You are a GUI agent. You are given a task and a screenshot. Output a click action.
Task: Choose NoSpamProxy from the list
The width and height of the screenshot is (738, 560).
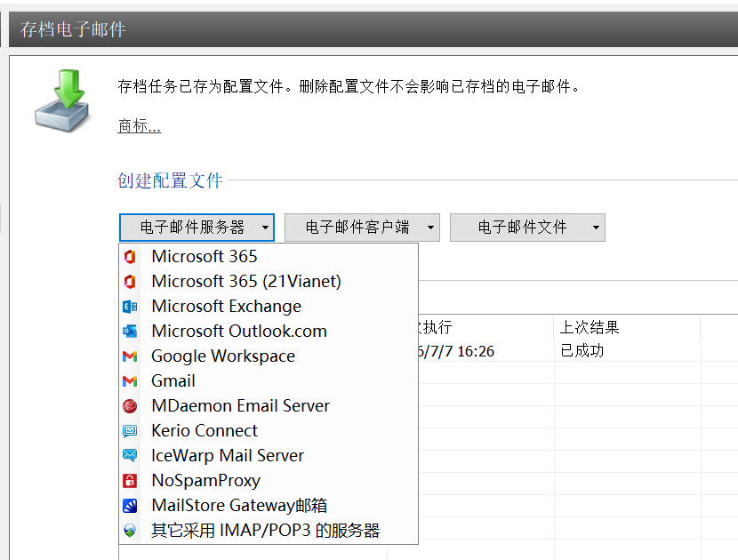click(269, 481)
